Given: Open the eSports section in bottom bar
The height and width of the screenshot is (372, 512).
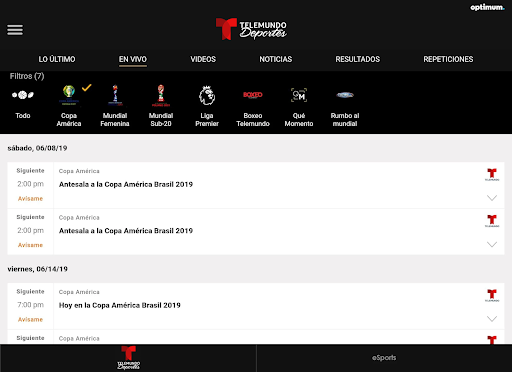Looking at the screenshot, I should click(384, 358).
